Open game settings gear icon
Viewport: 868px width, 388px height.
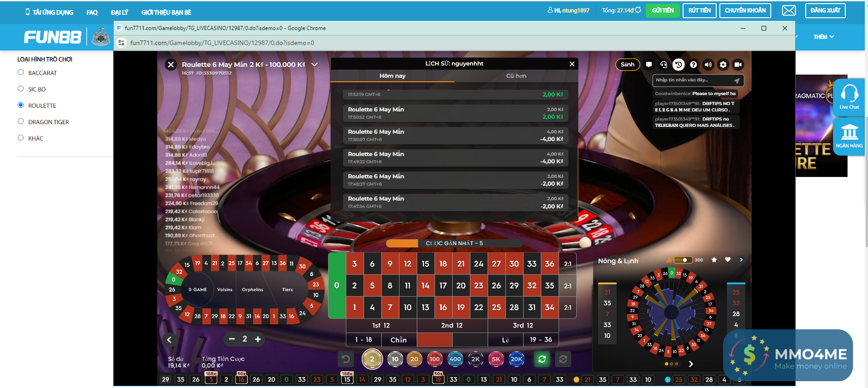click(723, 65)
